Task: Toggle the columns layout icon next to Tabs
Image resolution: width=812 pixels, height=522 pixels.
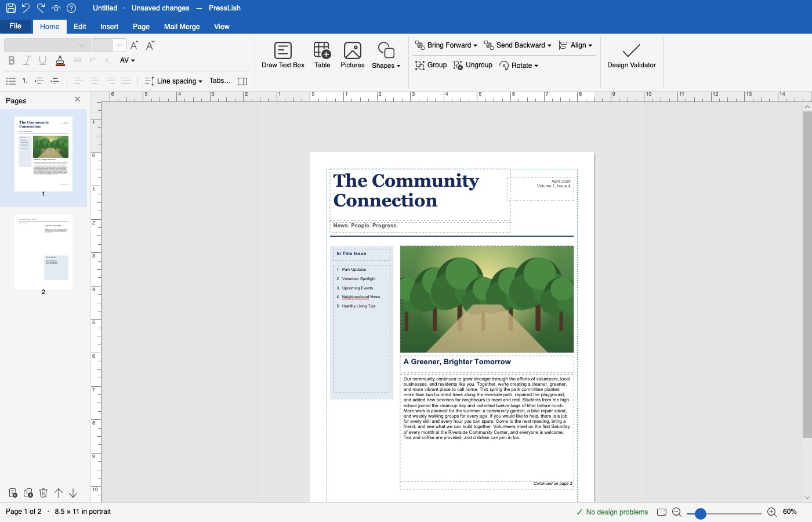Action: 243,81
